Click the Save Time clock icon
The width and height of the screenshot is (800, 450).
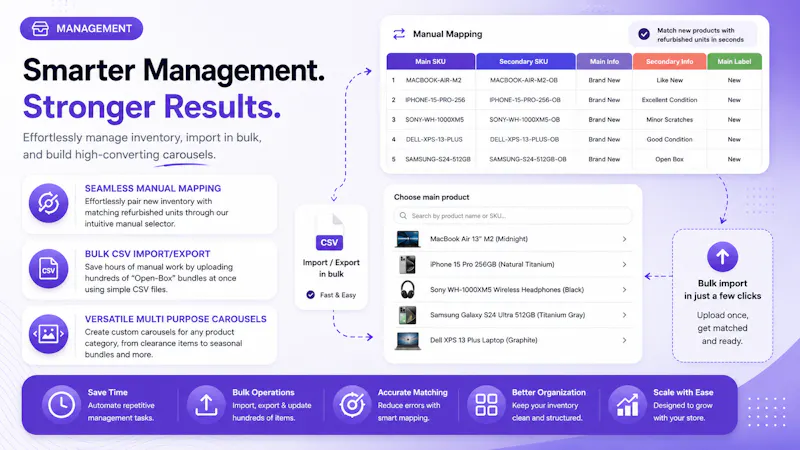(x=61, y=405)
